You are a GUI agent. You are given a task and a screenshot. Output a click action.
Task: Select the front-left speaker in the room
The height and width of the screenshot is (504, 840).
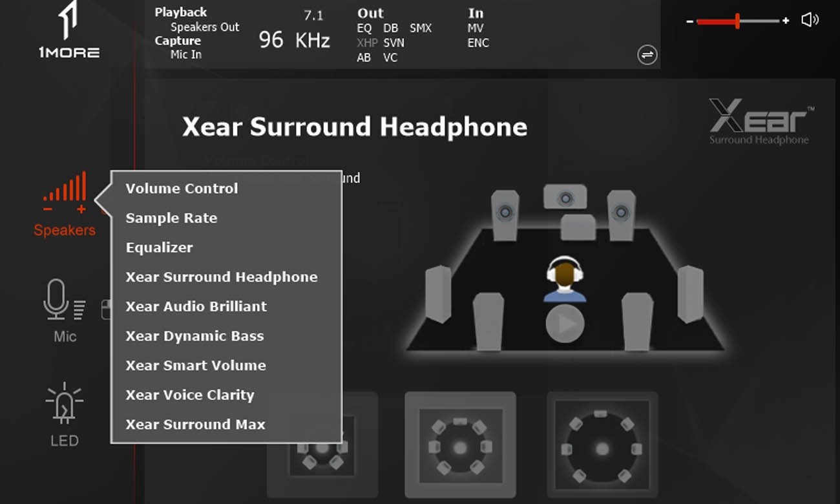coord(505,214)
